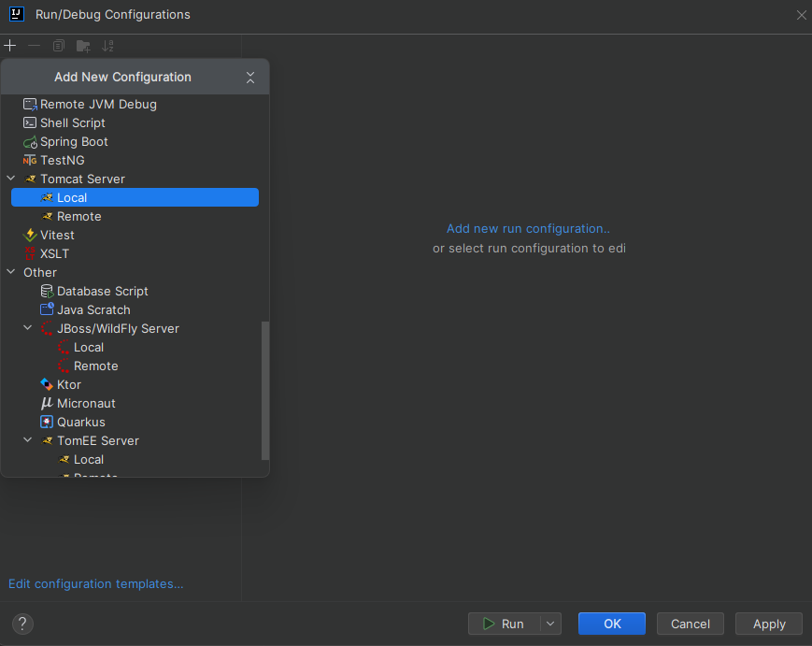Select Tomcat Server label
Screen dimensions: 812x646
[83, 179]
